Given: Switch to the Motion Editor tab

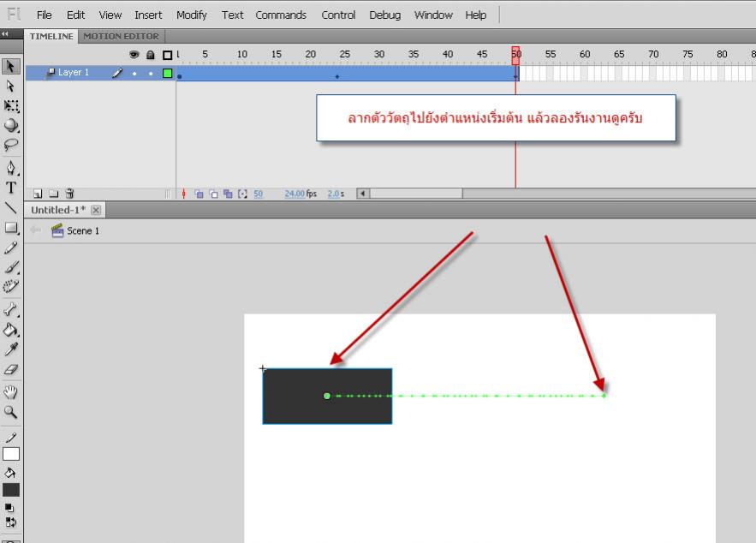Looking at the screenshot, I should click(122, 36).
